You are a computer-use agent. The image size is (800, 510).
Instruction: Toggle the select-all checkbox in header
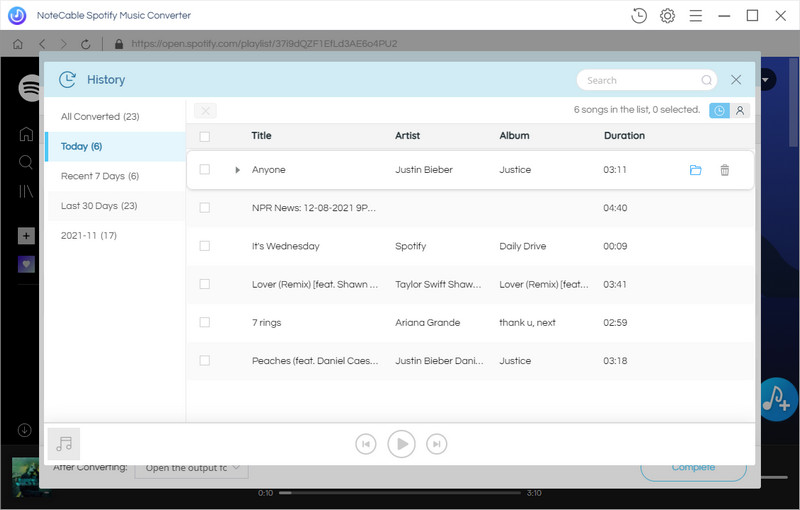(205, 136)
